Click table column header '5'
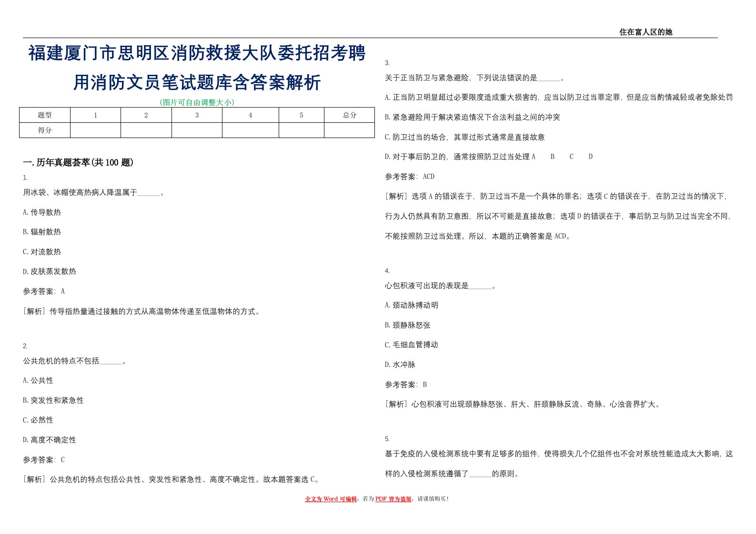Screen dimensions: 756x534 (x=302, y=115)
